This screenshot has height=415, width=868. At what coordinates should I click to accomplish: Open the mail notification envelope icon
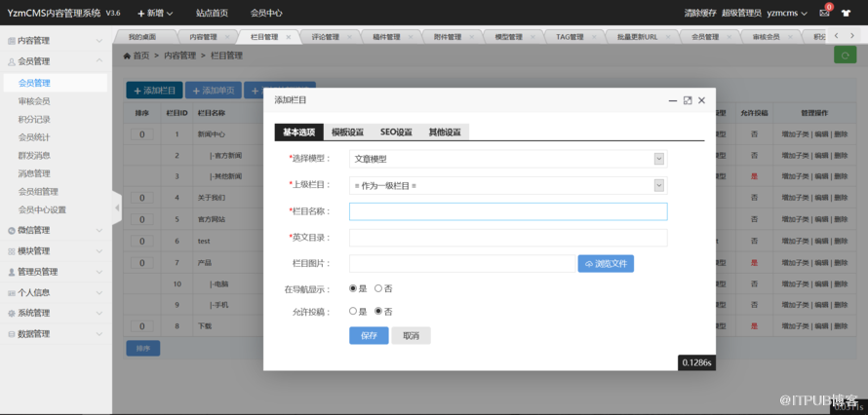(824, 13)
